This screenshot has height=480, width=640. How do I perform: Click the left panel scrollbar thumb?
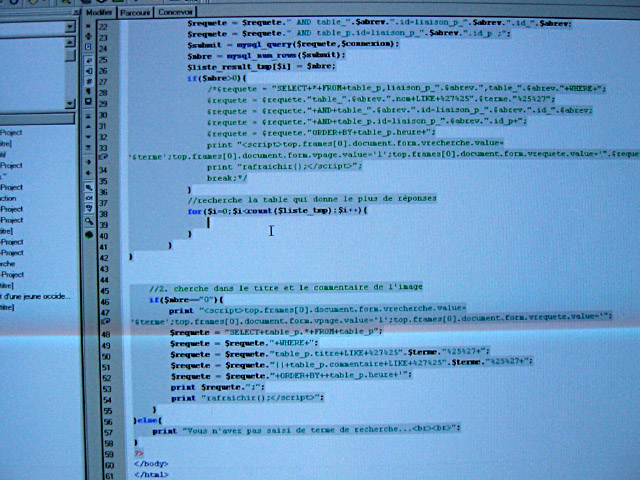tap(70, 55)
